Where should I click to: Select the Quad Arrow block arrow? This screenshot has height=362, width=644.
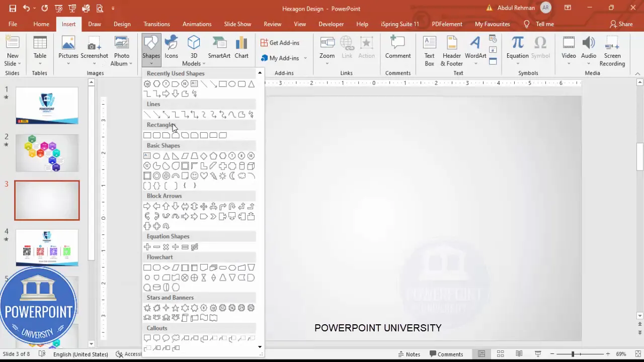[204, 206]
